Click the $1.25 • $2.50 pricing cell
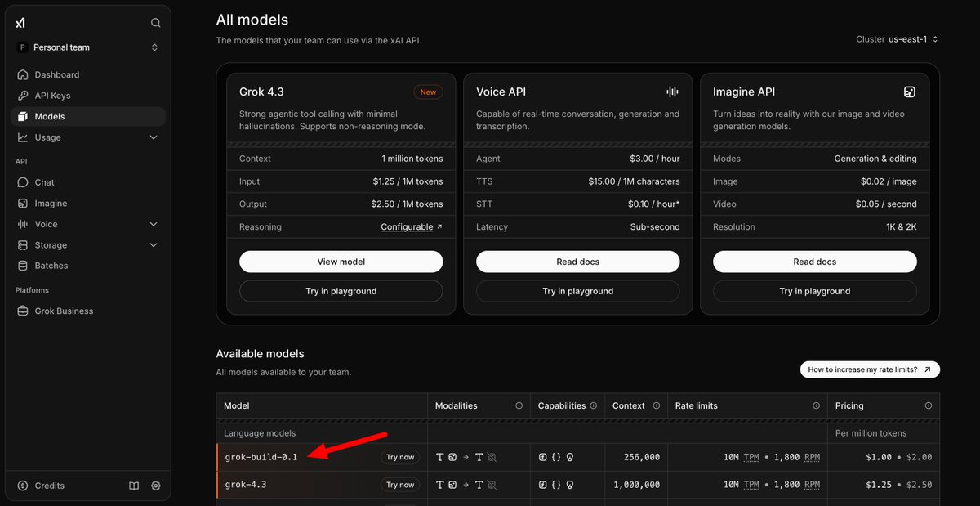This screenshot has height=506, width=980. point(899,486)
